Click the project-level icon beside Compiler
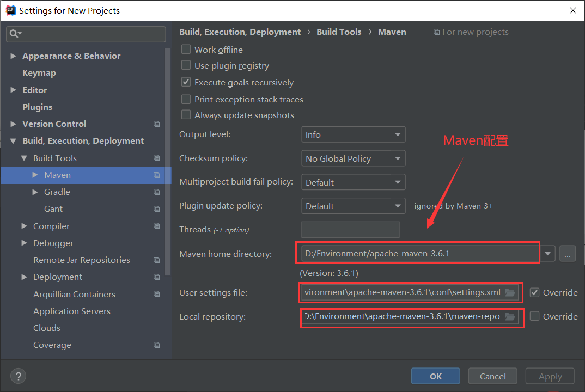The width and height of the screenshot is (585, 392). [x=157, y=225]
